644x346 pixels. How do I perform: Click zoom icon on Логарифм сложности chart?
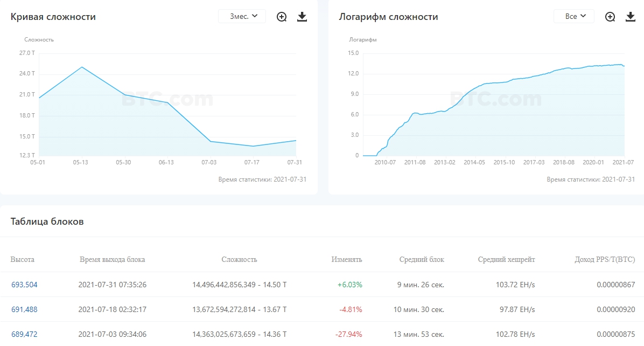610,17
